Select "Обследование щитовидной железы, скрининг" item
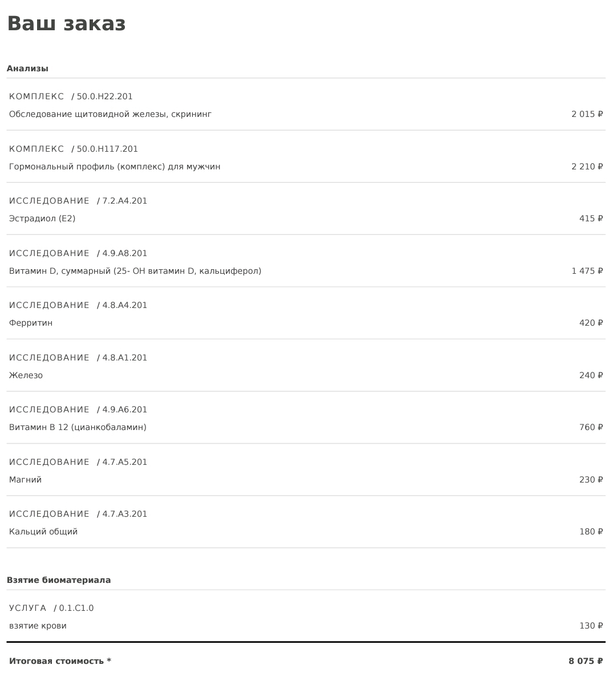616x677 pixels. tap(110, 114)
